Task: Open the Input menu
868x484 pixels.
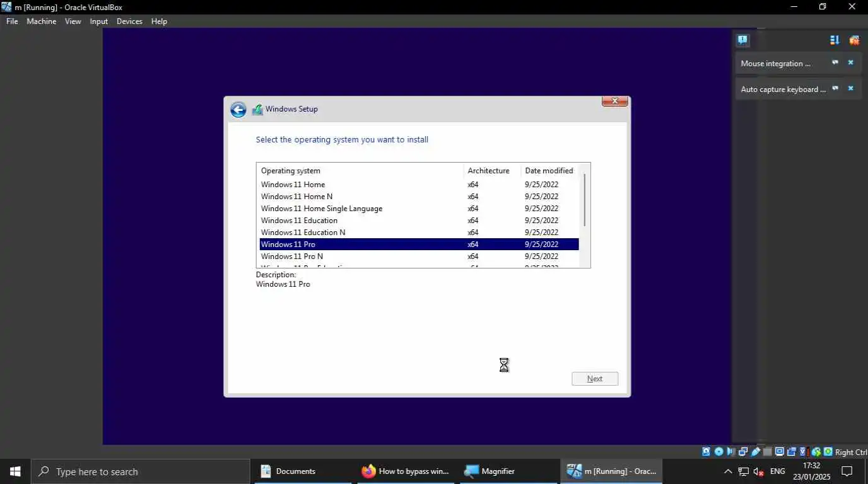Action: [99, 21]
